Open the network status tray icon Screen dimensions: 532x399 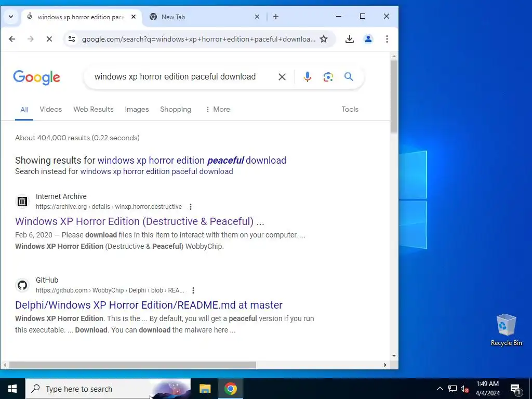[453, 389]
